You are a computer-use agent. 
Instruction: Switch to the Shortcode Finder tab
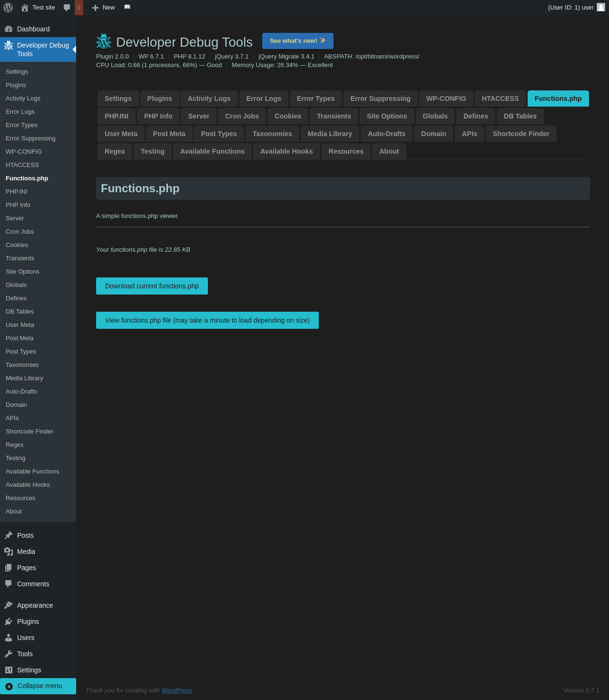[x=521, y=134]
